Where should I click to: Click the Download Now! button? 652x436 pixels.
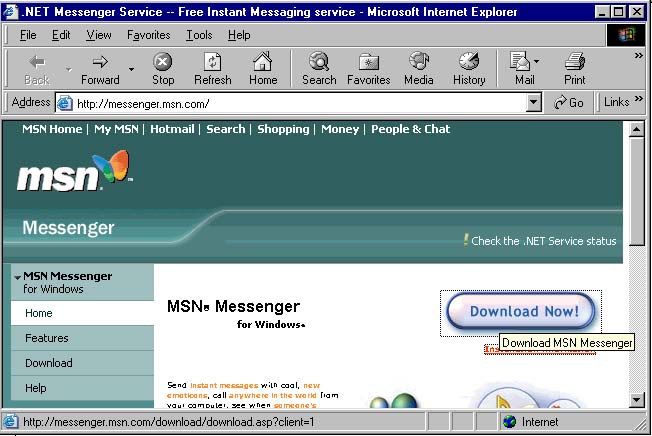point(521,311)
